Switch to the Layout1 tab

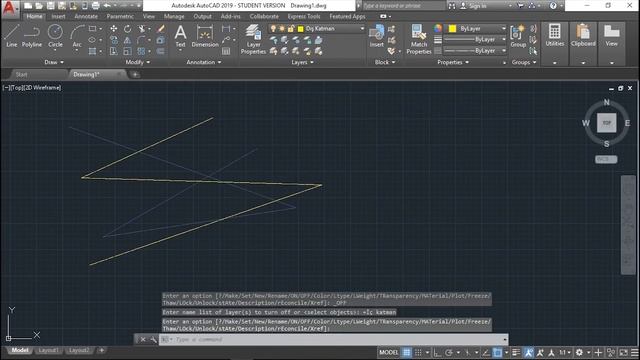pos(48,350)
